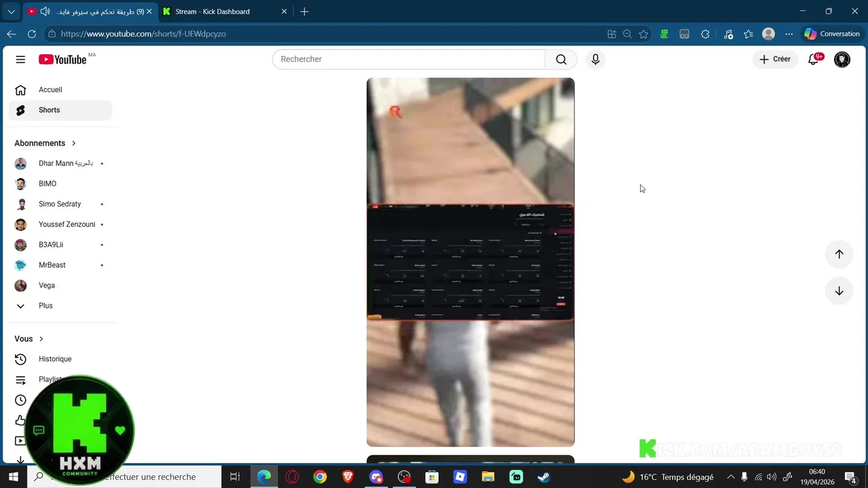Image resolution: width=868 pixels, height=488 pixels.
Task: Open the YouTube hamburger guide menu
Action: (20, 60)
